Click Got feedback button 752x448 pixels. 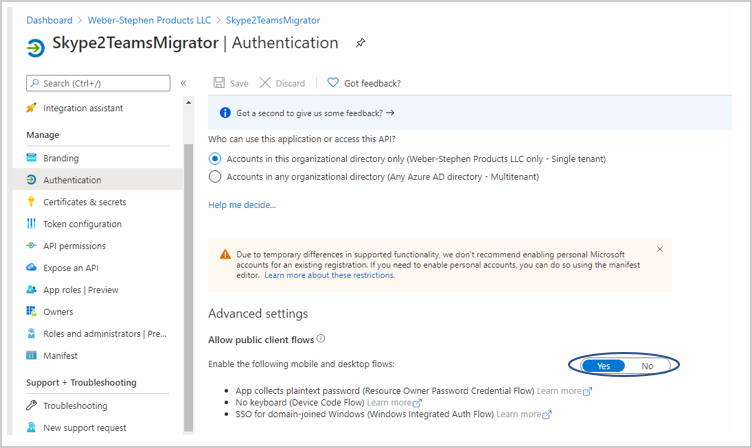(364, 83)
